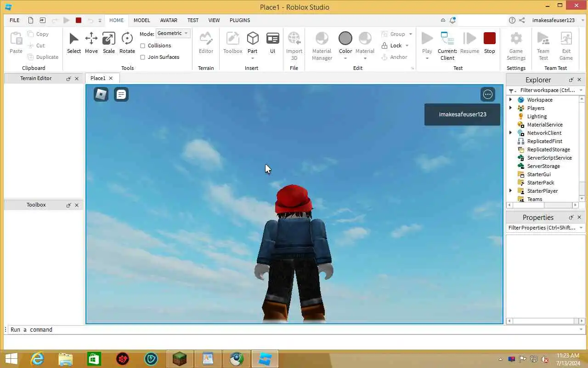Open the Filter Properties dropdown arrow

click(x=581, y=228)
